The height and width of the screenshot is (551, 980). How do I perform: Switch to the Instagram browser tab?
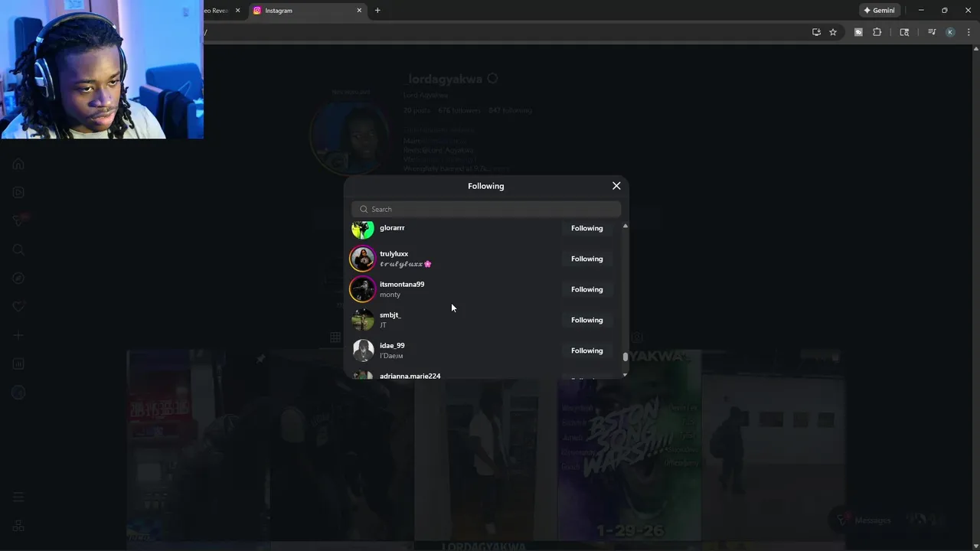pos(306,11)
